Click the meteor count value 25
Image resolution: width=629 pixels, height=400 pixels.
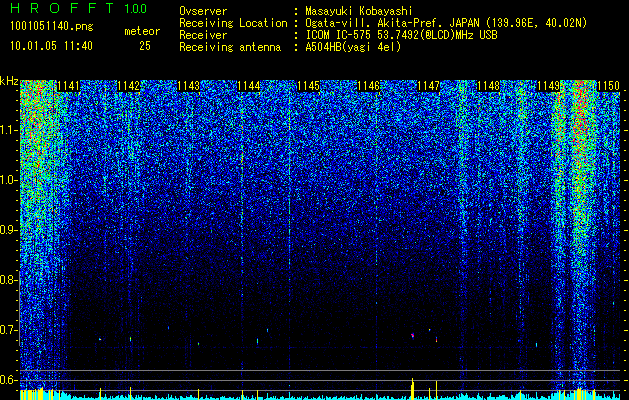point(145,46)
